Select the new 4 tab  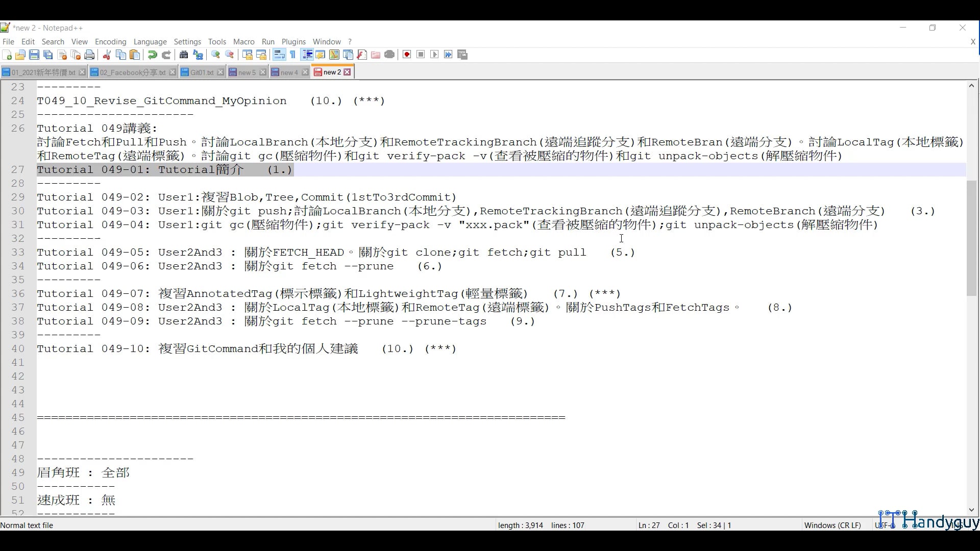click(287, 72)
